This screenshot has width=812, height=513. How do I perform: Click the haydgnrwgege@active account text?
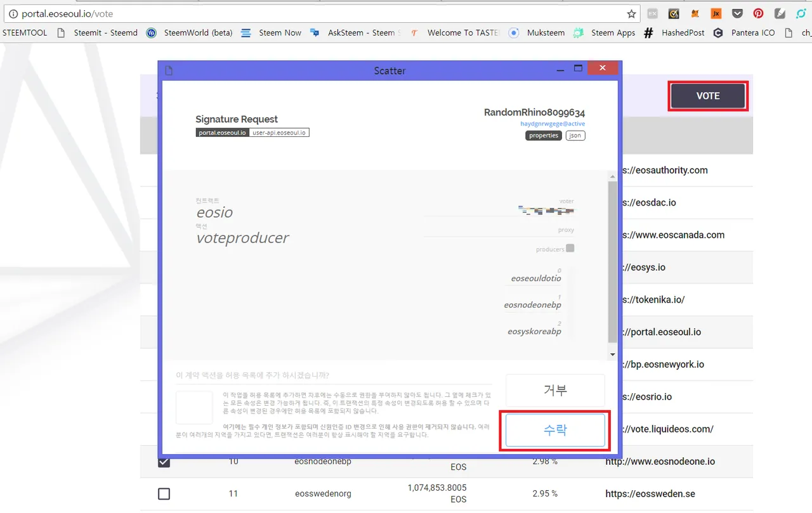coord(553,124)
